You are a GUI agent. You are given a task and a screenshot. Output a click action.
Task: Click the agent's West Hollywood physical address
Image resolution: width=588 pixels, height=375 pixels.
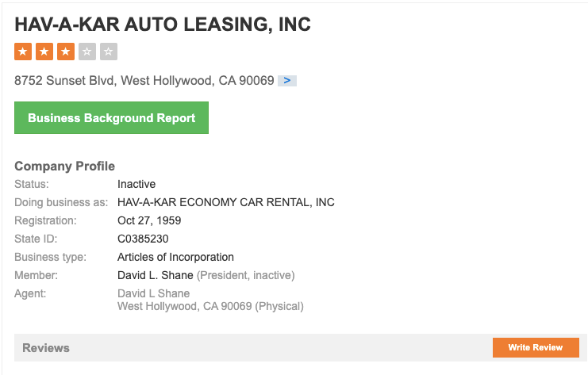210,306
